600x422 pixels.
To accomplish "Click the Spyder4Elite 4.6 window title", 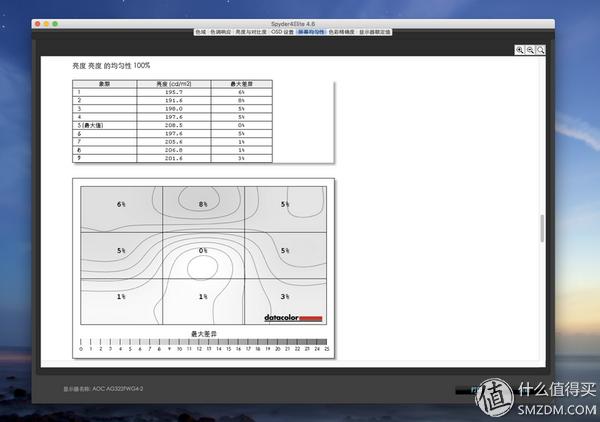I will [293, 24].
